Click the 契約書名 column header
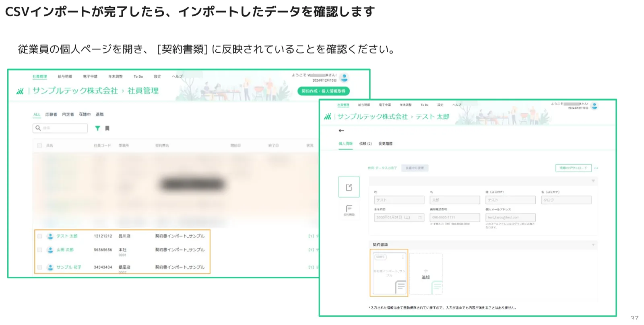This screenshot has height=325, width=644. (x=162, y=146)
